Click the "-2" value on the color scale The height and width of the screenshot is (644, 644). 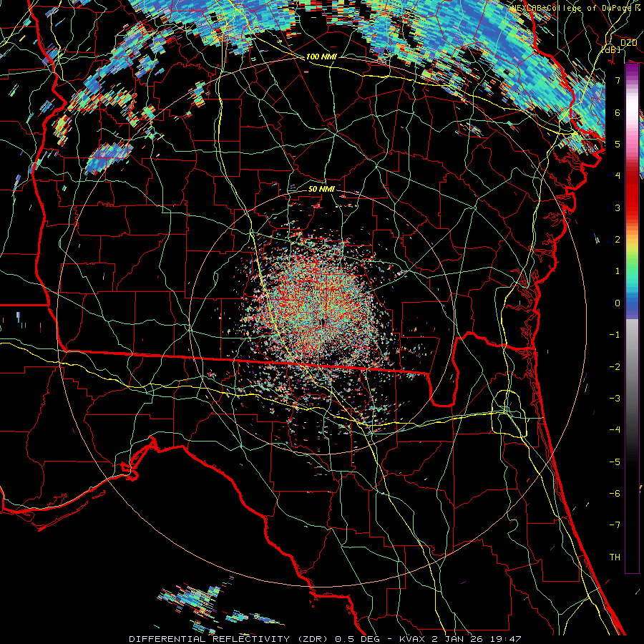click(615, 367)
